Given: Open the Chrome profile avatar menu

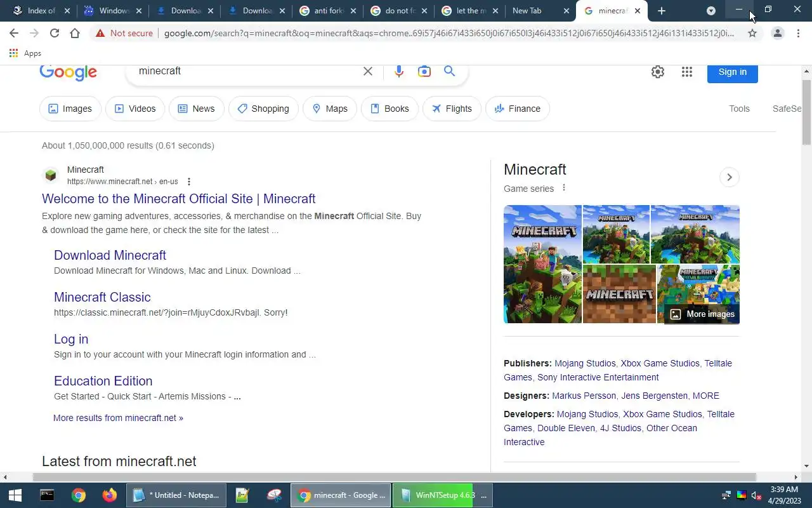Looking at the screenshot, I should [778, 33].
